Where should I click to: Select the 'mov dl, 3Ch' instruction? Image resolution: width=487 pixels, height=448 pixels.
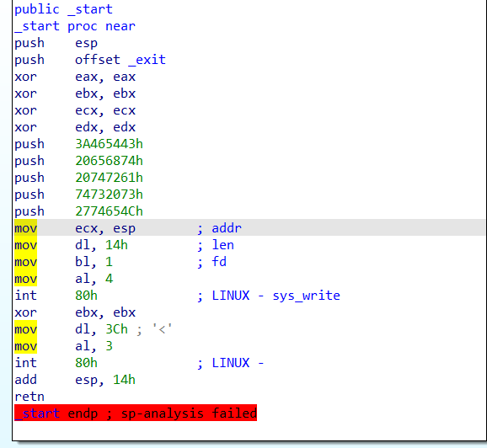coord(71,329)
